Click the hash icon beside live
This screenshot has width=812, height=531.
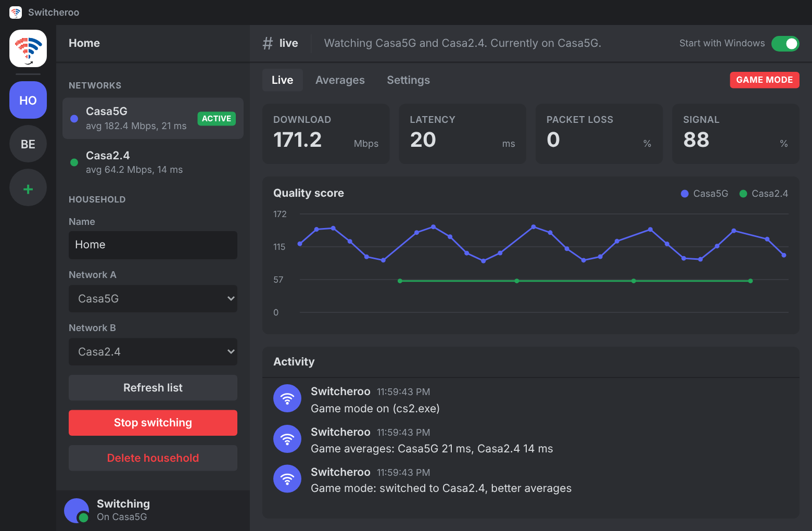268,43
